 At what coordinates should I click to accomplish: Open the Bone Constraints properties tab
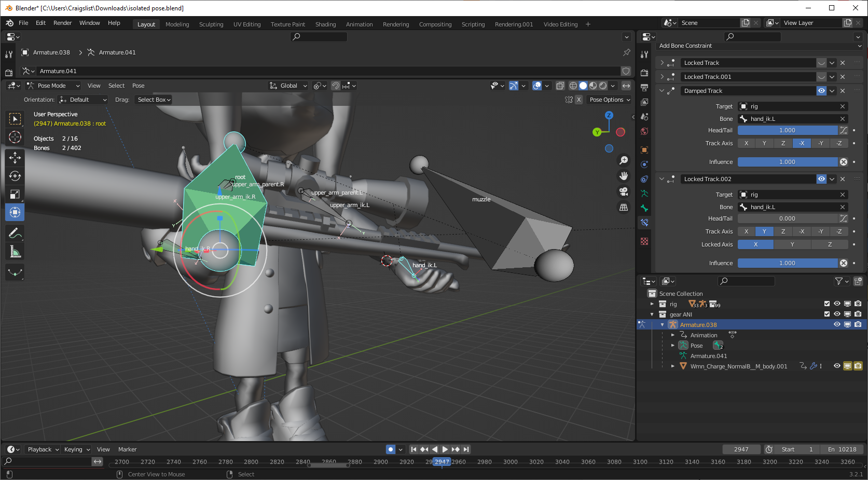644,223
